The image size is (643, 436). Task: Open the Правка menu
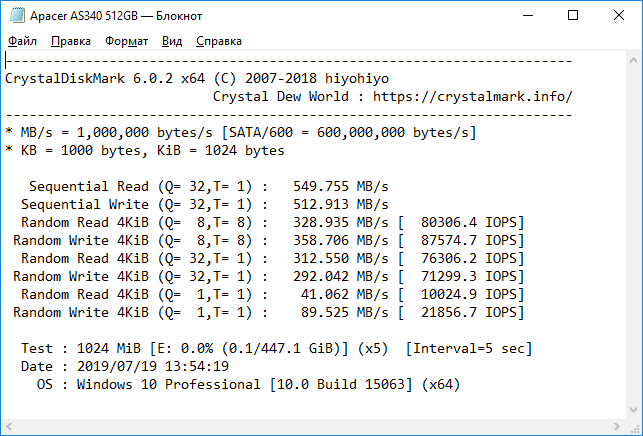[x=71, y=41]
